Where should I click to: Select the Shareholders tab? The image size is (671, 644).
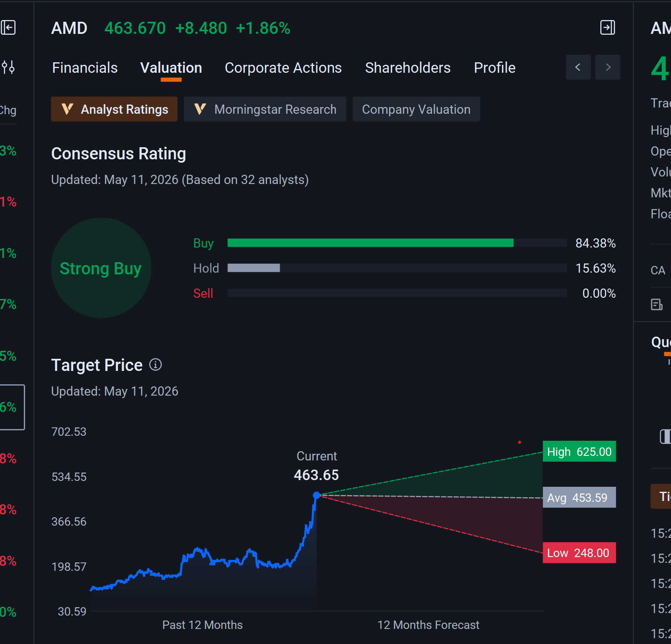coord(408,68)
